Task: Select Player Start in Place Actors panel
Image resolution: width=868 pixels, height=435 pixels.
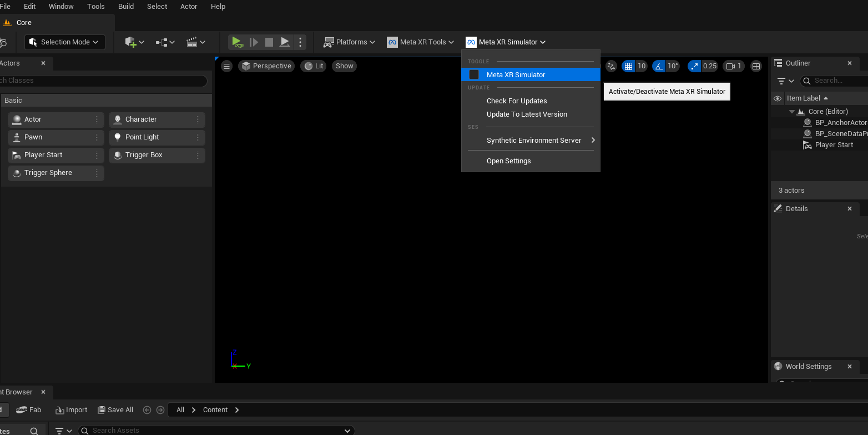Action: [x=56, y=155]
